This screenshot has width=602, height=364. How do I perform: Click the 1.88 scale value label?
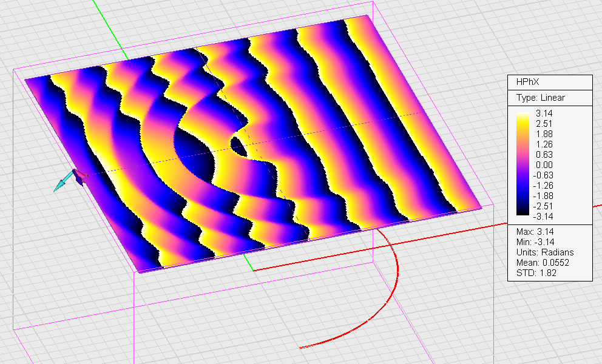pyautogui.click(x=543, y=134)
